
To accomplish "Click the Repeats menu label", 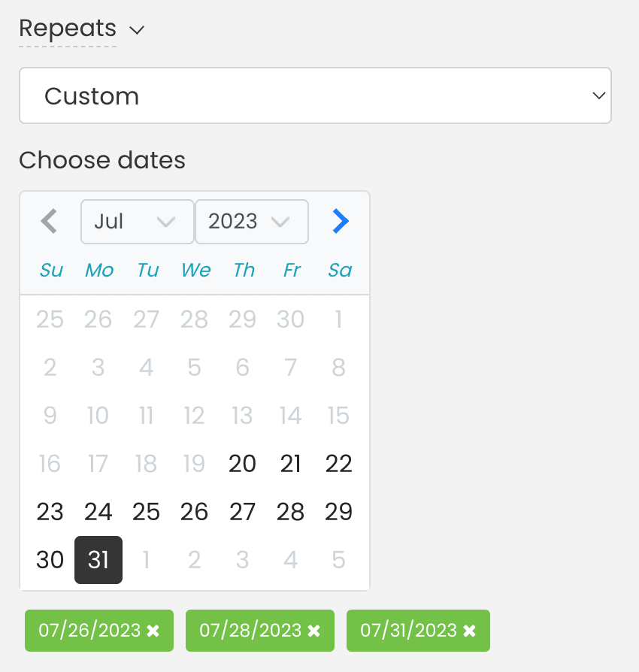I will [x=68, y=29].
